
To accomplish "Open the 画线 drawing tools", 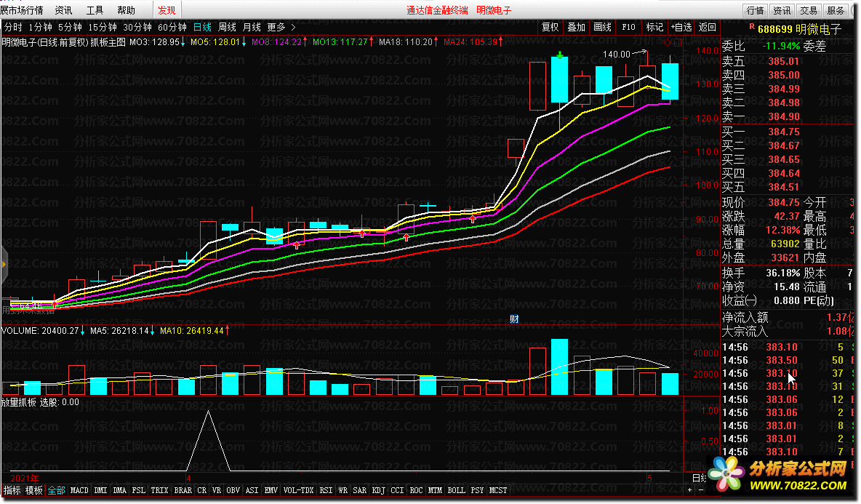I will 602,27.
